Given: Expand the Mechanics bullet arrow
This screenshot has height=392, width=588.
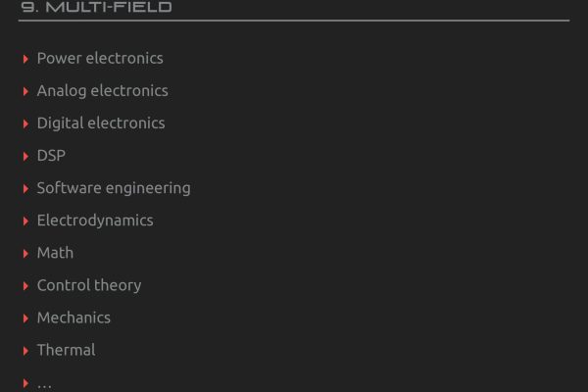Looking at the screenshot, I should point(25,318).
